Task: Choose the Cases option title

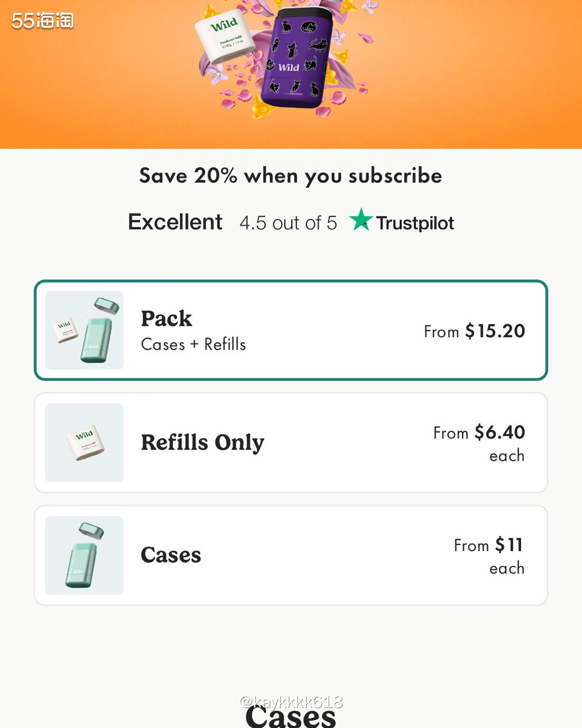Action: 171,555
